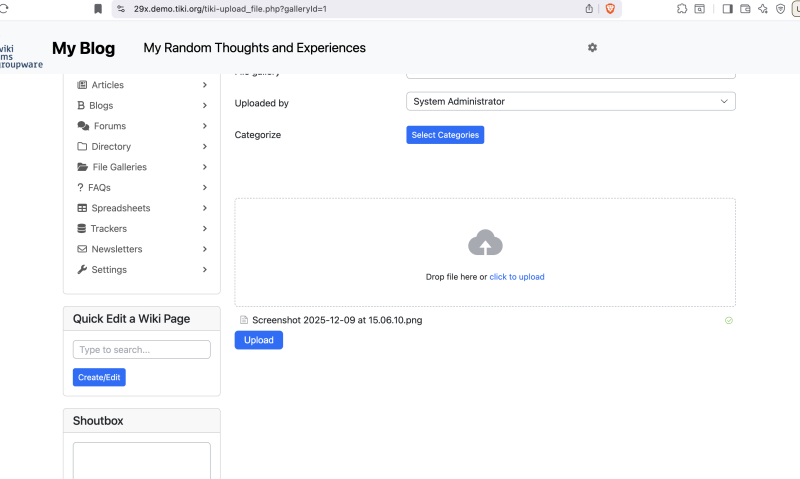Viewport: 800px width, 479px height.
Task: Open the Settings menu label
Action: point(109,269)
